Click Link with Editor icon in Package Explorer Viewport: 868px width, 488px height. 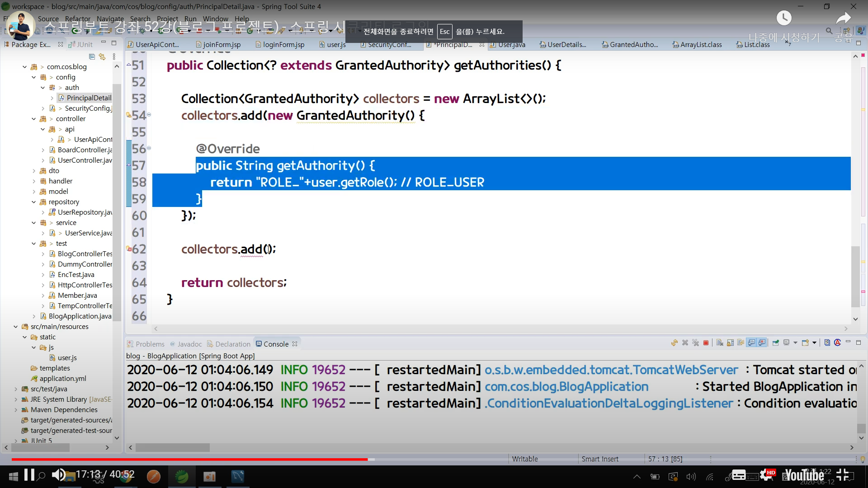click(102, 56)
